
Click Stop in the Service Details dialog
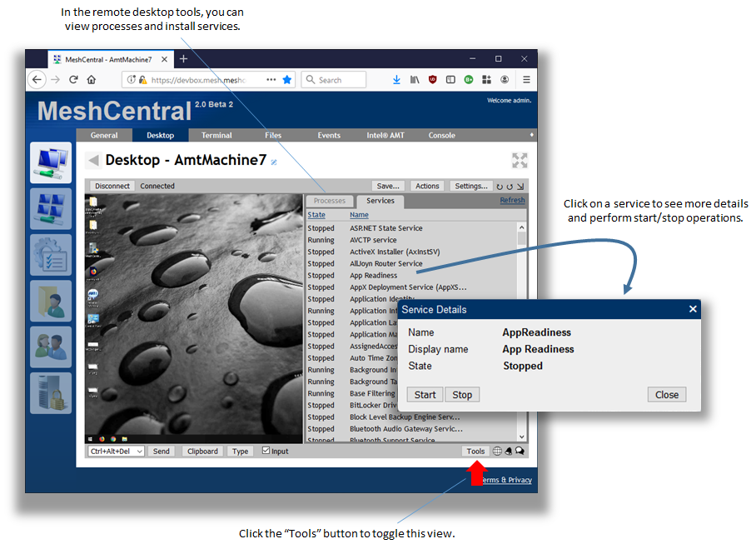(x=462, y=395)
